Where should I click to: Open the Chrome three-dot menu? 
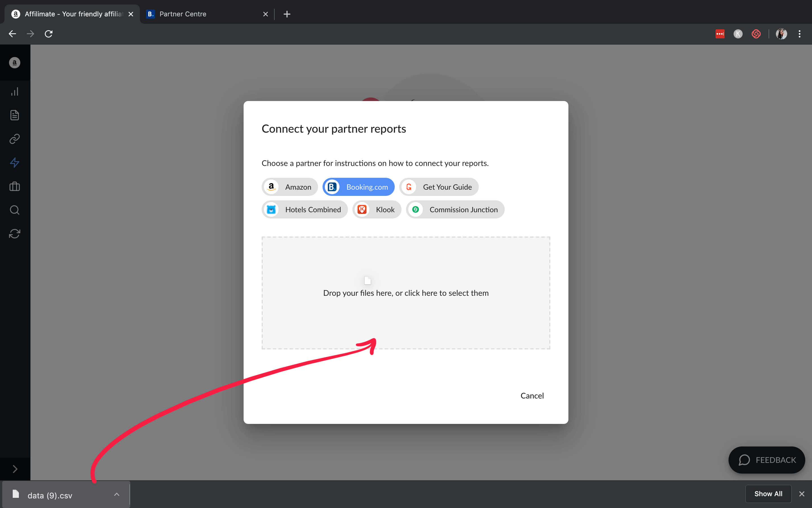(800, 34)
